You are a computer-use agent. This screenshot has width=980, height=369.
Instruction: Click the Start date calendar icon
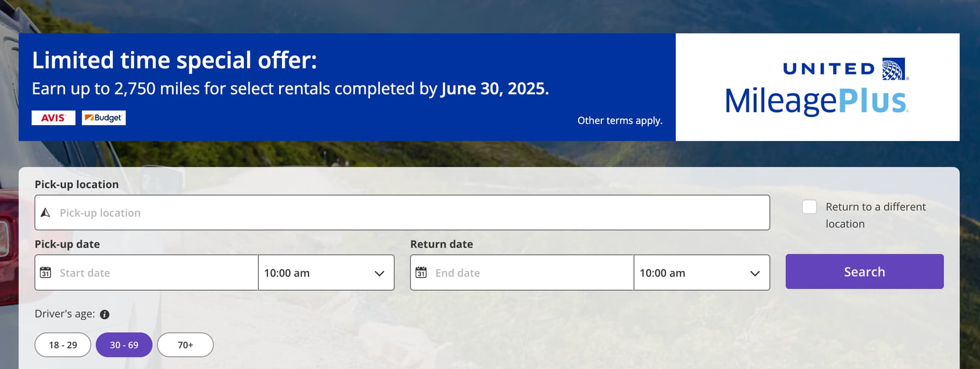pyautogui.click(x=45, y=272)
